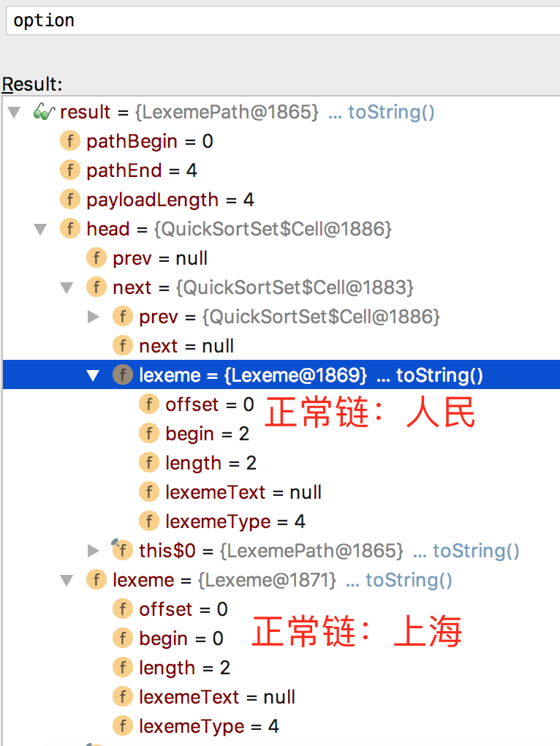Click field icon of offset under Lexeme@1871

click(123, 609)
